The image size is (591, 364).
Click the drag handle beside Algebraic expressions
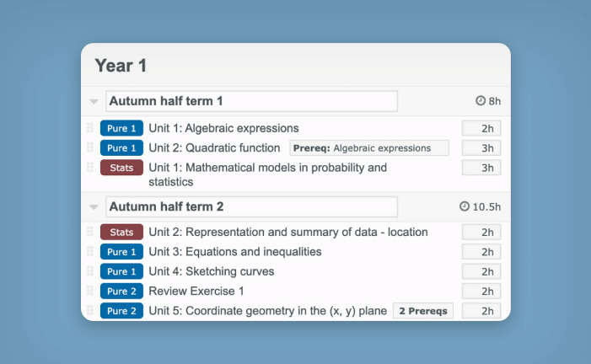tap(90, 128)
